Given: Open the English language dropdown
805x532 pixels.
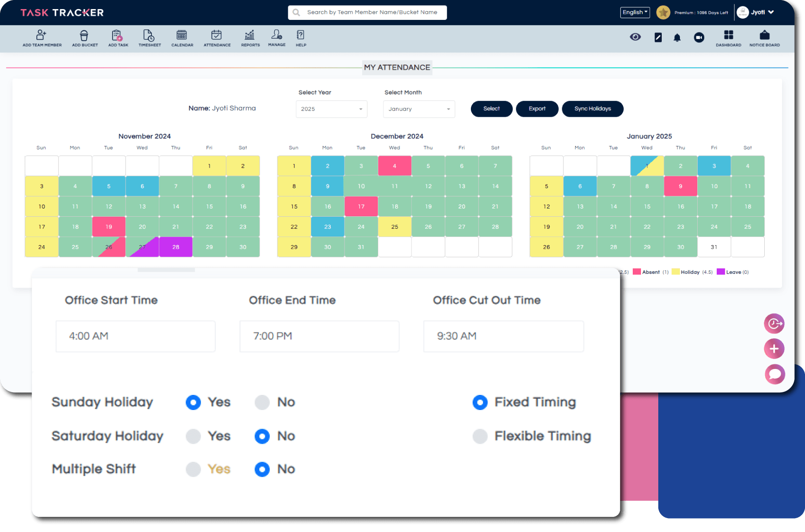Looking at the screenshot, I should point(635,13).
